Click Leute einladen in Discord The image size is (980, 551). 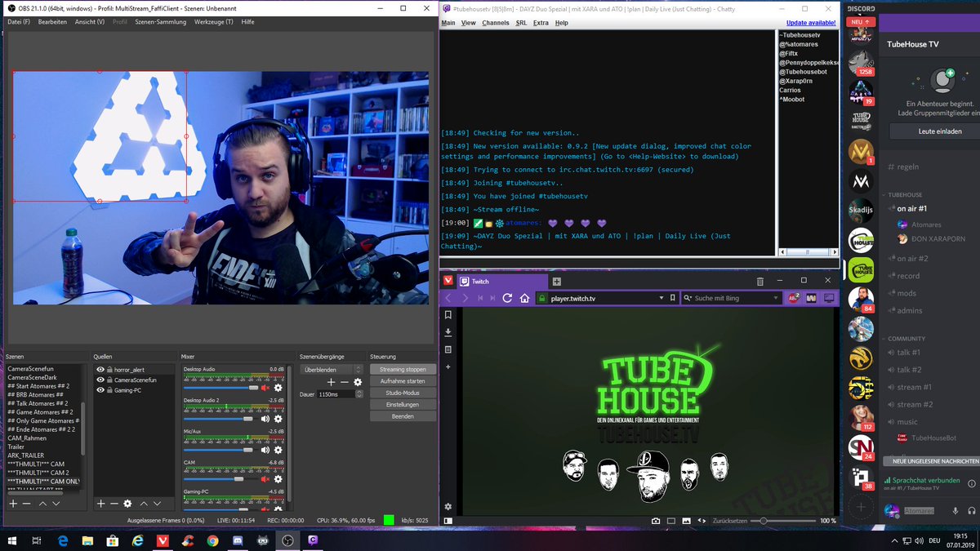tap(939, 131)
